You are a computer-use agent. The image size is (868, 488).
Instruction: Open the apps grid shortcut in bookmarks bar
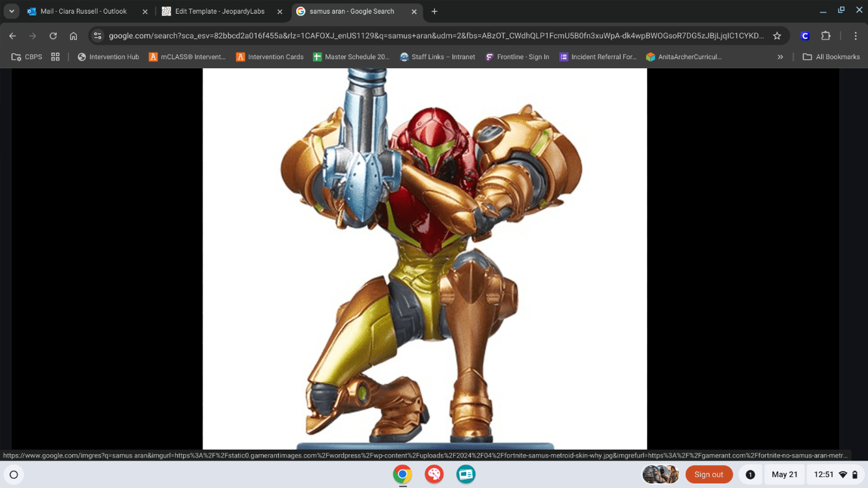click(55, 57)
